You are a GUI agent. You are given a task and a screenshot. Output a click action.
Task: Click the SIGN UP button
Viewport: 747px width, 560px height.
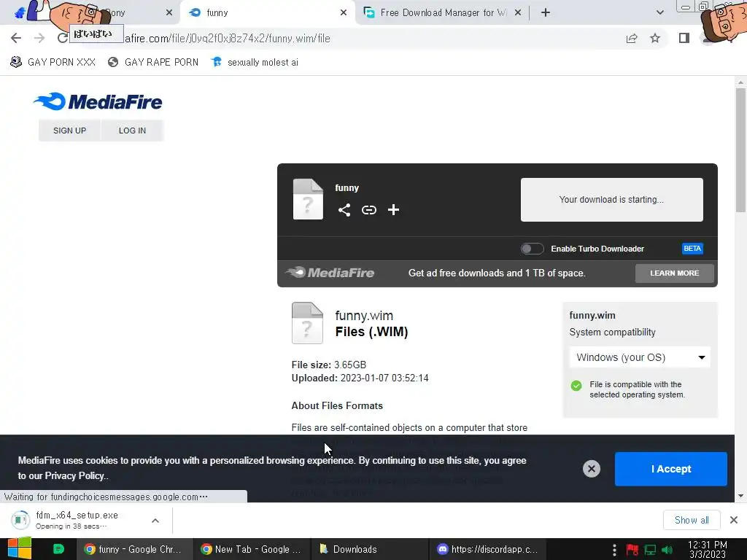[69, 131]
